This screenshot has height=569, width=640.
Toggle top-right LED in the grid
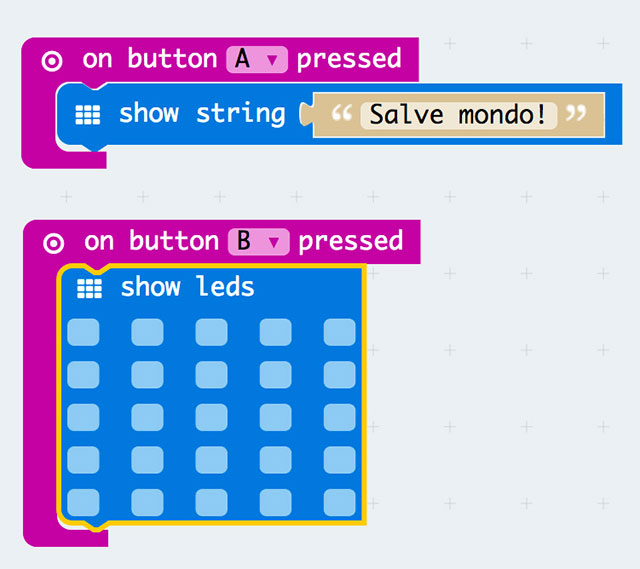tap(339, 332)
